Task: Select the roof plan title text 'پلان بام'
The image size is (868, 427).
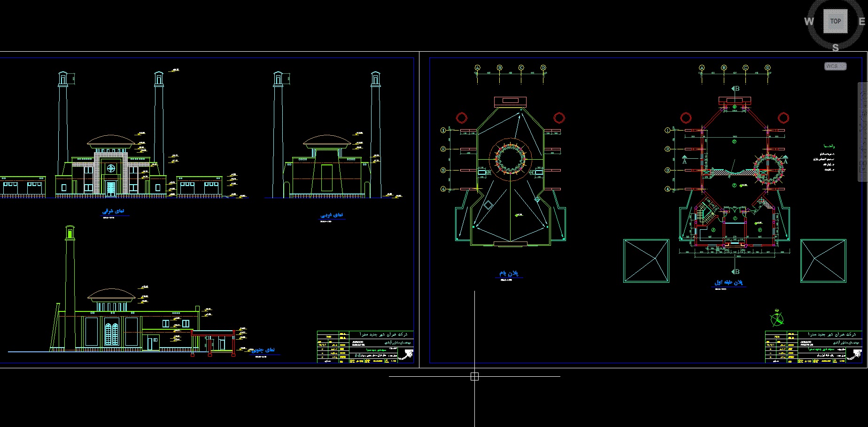Action: coord(509,273)
